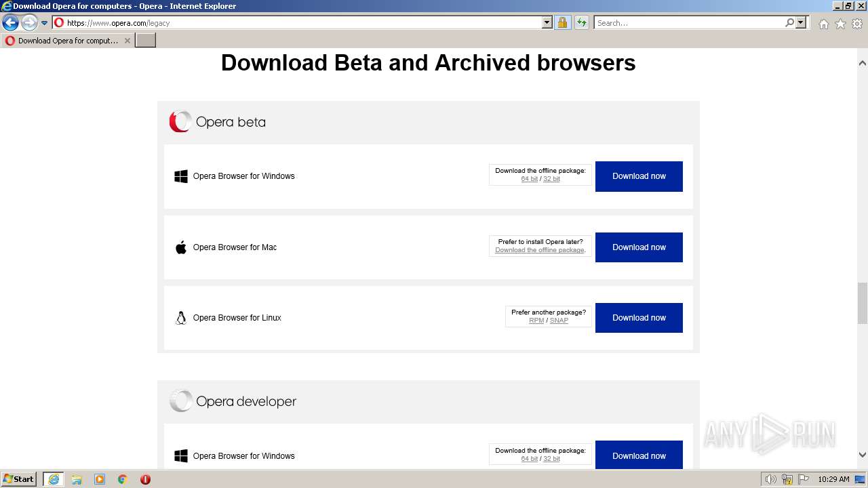Click the Action Center flag icon
The width and height of the screenshot is (868, 488).
tap(803, 479)
